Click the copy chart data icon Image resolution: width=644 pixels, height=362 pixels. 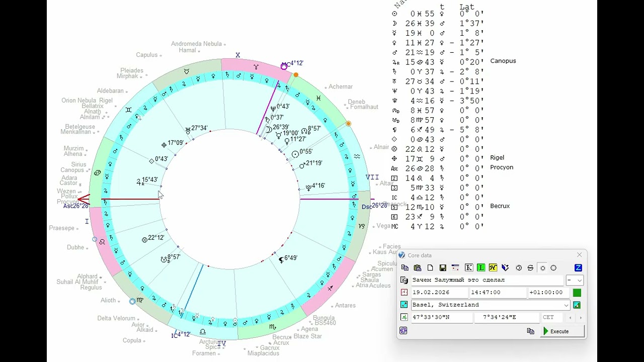click(405, 268)
